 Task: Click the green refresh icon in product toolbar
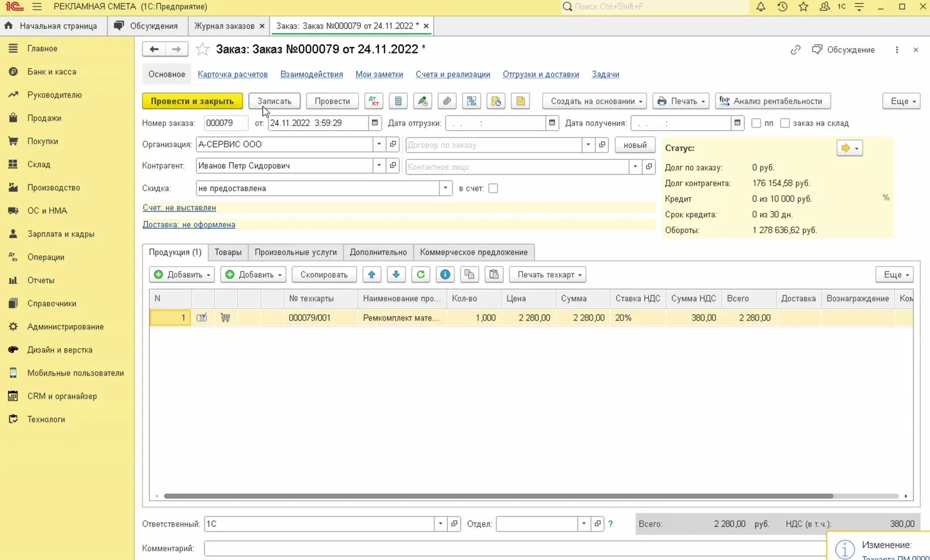(421, 275)
